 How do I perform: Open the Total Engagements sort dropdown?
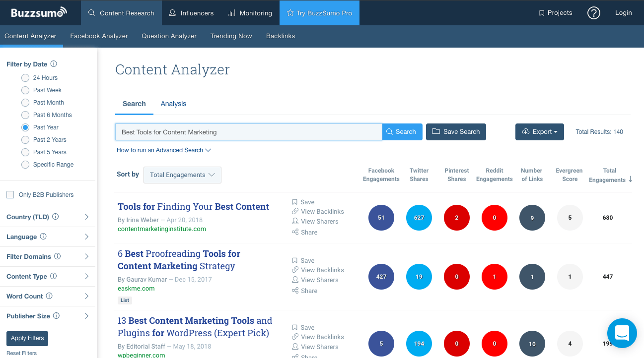[x=182, y=175]
